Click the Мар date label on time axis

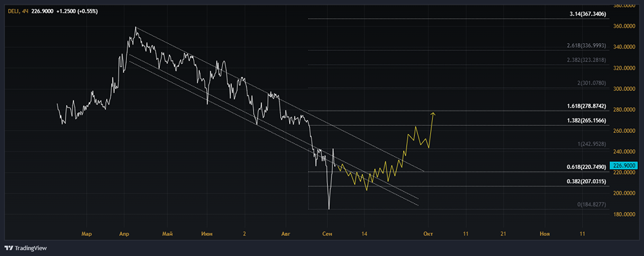click(x=87, y=234)
